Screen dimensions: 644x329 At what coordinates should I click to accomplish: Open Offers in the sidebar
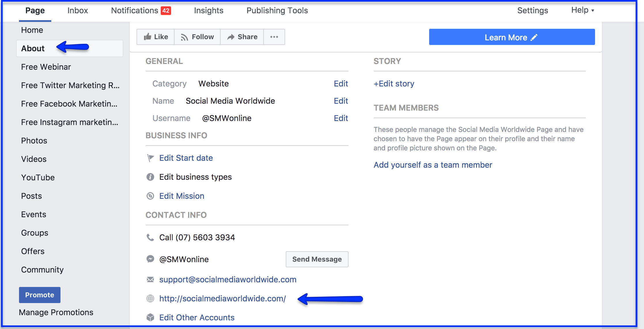33,251
